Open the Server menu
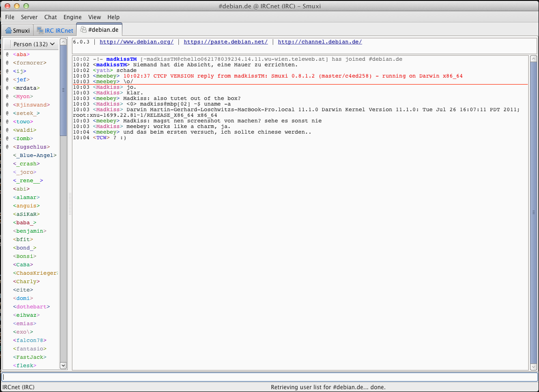The image size is (539, 392). [x=29, y=17]
